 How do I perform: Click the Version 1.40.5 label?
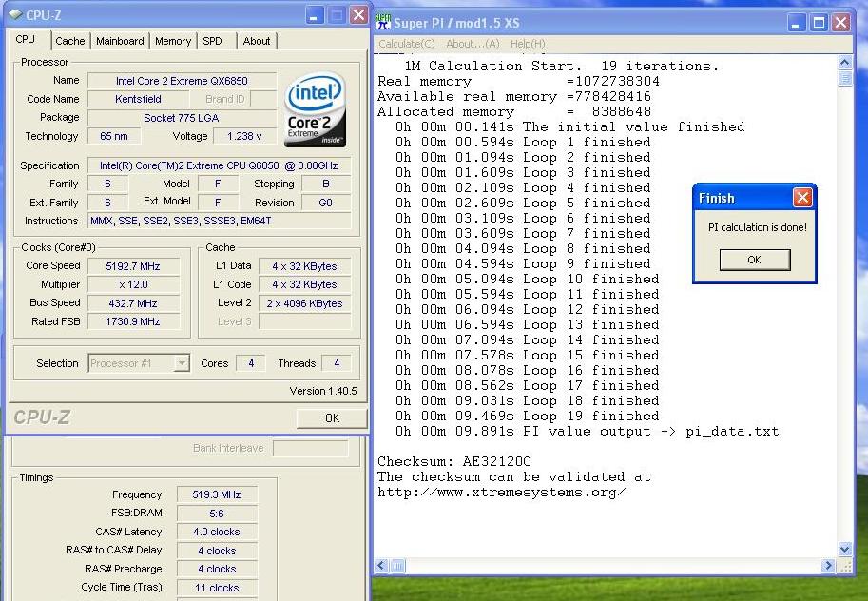[x=323, y=391]
